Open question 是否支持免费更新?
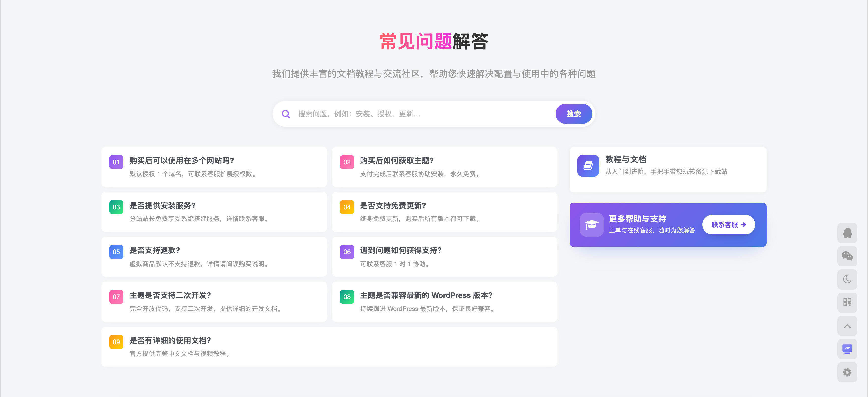Screen dimensions: 868x397 pos(393,205)
